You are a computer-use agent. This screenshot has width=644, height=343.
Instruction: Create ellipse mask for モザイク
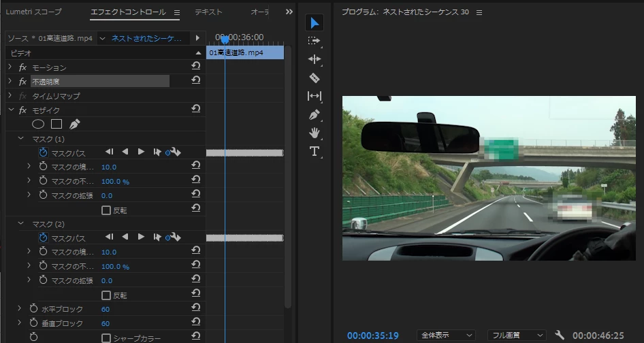[38, 124]
